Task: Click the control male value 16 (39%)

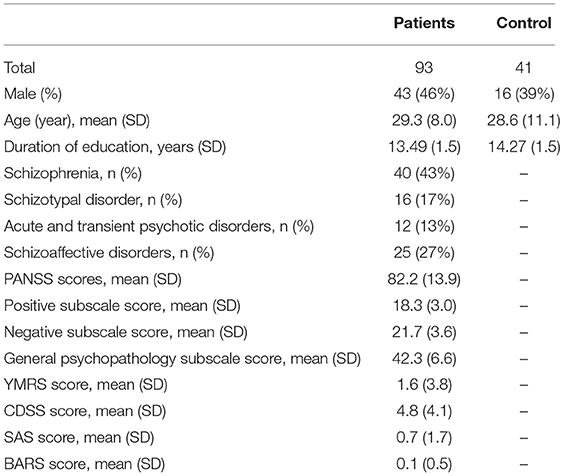Action: pos(524,94)
